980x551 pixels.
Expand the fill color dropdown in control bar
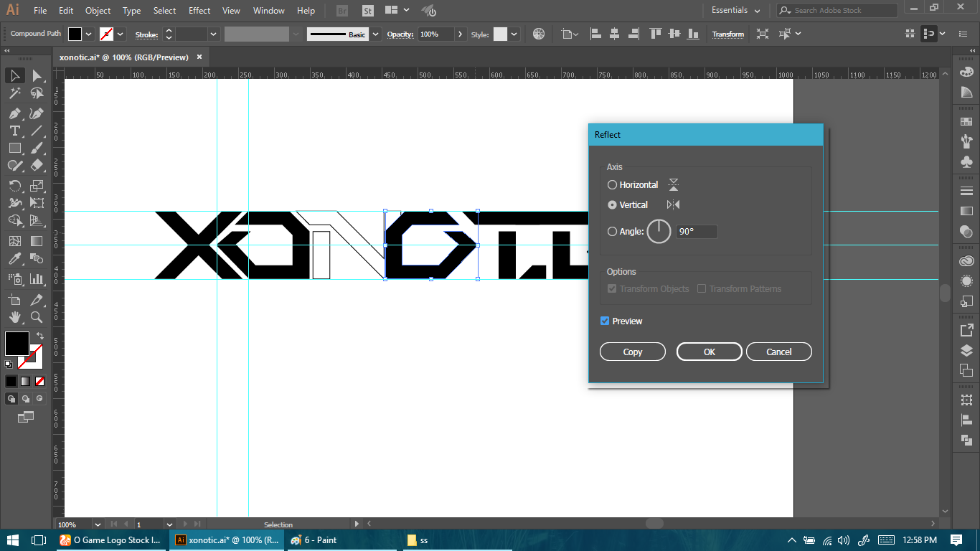coord(89,34)
